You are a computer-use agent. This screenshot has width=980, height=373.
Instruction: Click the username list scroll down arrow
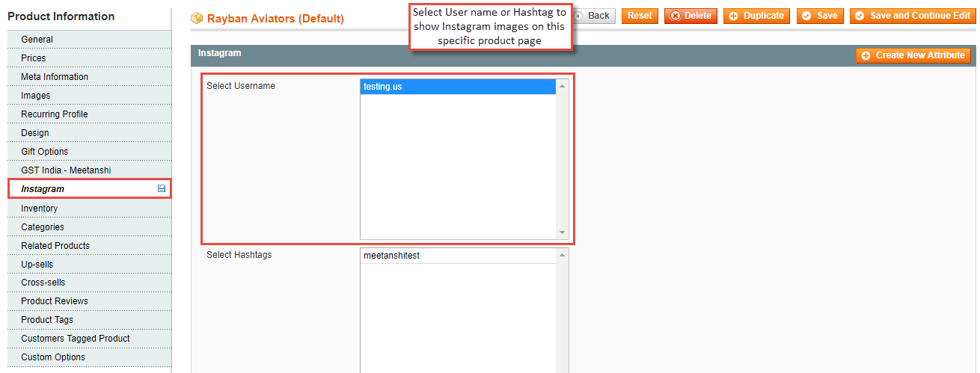[x=563, y=233]
